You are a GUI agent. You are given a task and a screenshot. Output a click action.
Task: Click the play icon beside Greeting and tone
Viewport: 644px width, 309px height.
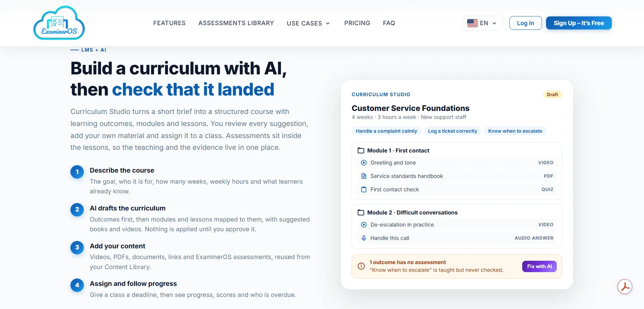(364, 163)
